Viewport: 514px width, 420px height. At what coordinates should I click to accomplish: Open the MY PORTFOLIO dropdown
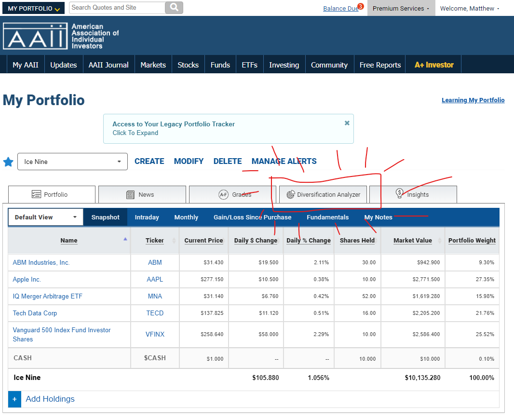[x=34, y=8]
